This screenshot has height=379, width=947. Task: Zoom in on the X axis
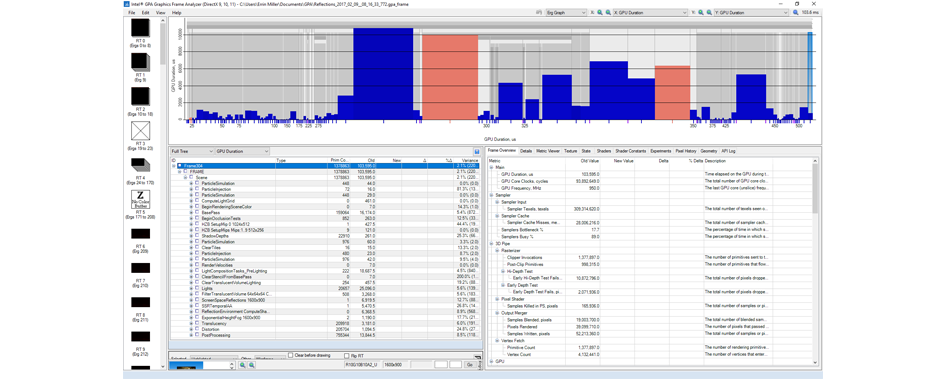click(600, 12)
